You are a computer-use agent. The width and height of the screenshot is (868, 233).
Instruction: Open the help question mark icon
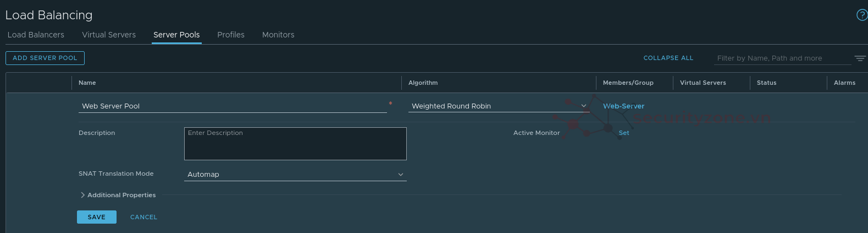(x=861, y=15)
